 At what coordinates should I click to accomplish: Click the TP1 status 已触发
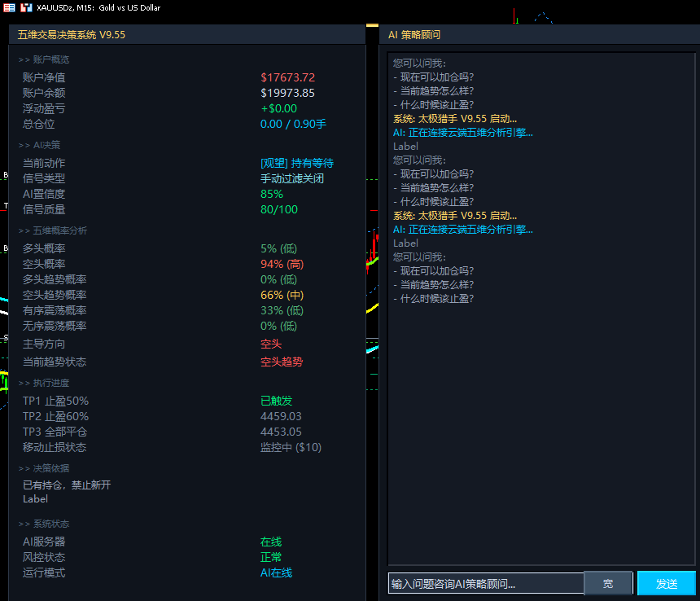pos(277,401)
